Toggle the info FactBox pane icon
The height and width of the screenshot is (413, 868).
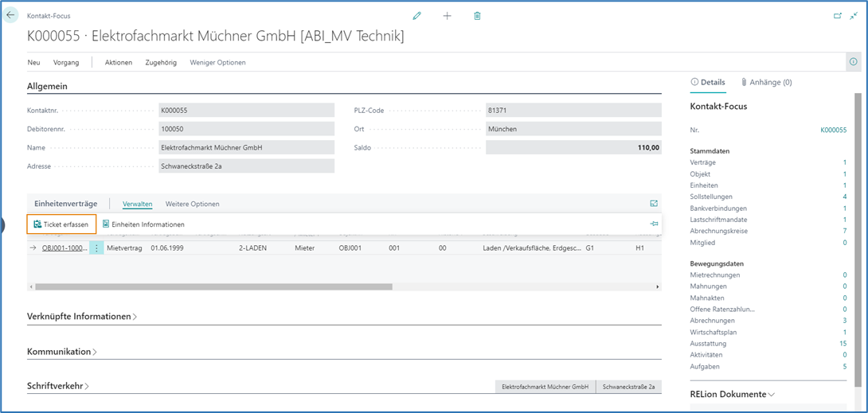853,62
